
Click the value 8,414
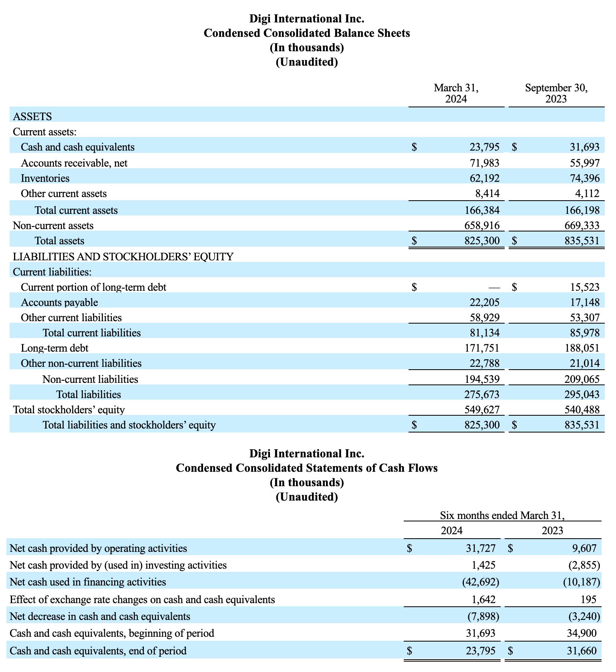(487, 193)
